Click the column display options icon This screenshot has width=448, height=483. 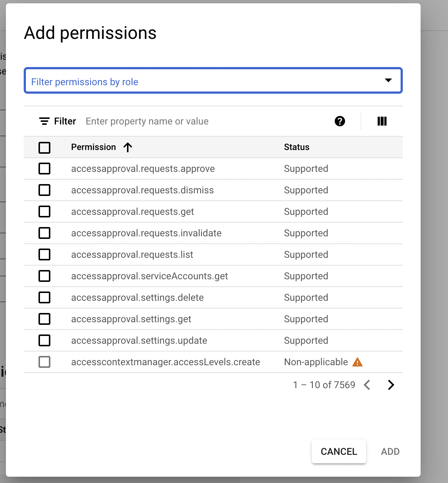[x=382, y=121]
